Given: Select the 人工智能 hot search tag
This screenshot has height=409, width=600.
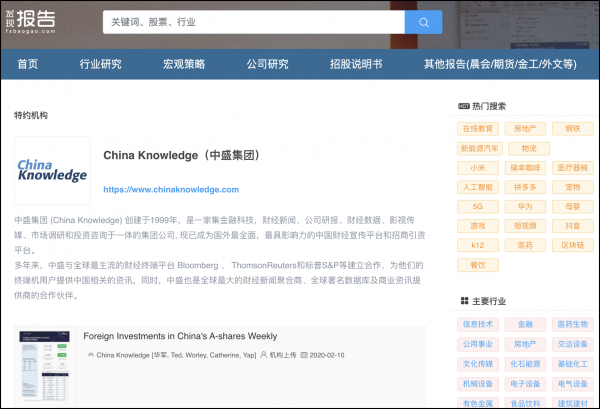Looking at the screenshot, I should pyautogui.click(x=478, y=187).
